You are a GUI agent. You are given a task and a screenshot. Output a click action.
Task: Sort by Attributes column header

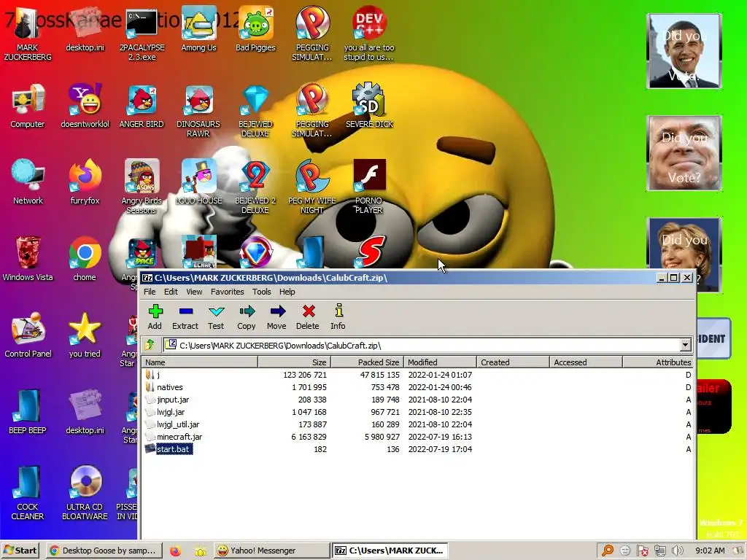point(657,362)
